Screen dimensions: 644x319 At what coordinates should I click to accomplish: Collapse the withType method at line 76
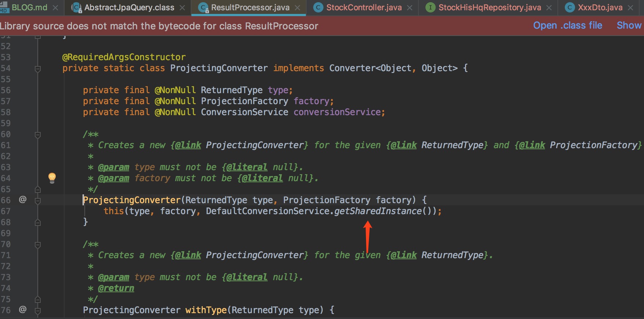tap(37, 311)
